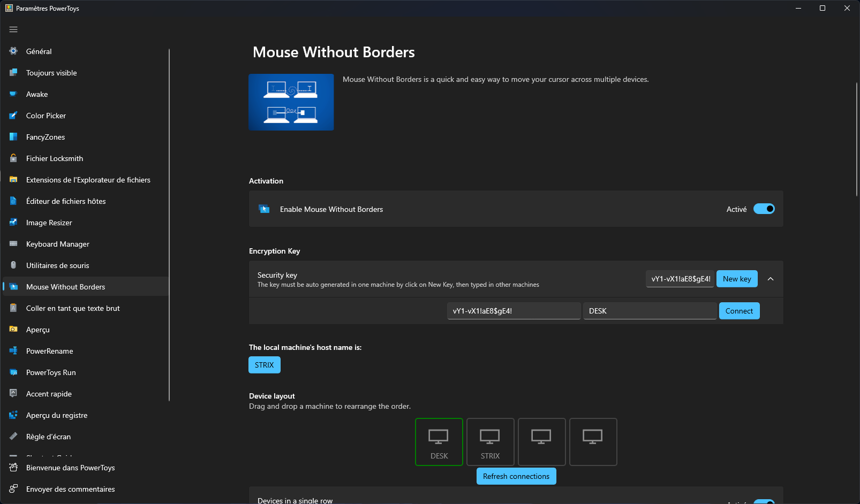Image resolution: width=860 pixels, height=504 pixels.
Task: Click the FancyZones icon
Action: pos(13,136)
